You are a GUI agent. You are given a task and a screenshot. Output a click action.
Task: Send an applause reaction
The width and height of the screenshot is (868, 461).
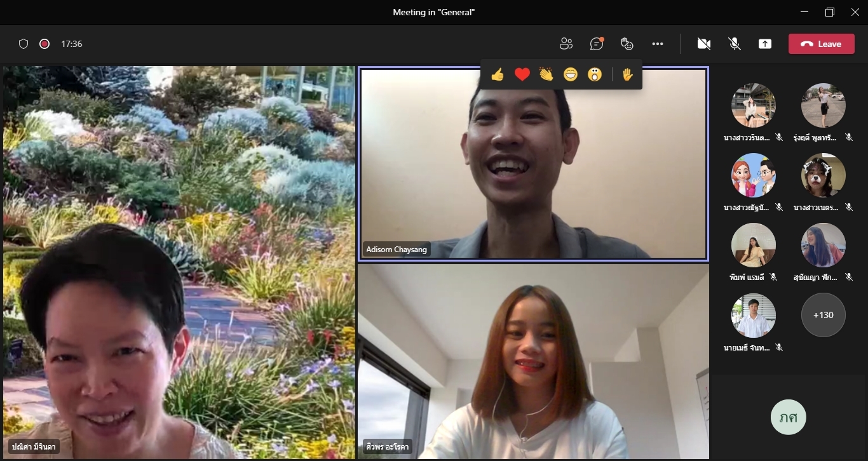[546, 75]
